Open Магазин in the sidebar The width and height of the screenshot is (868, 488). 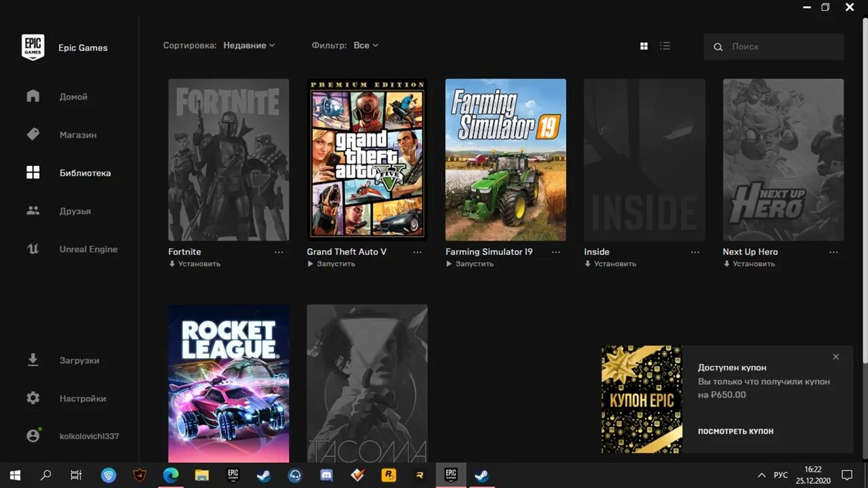pyautogui.click(x=78, y=135)
